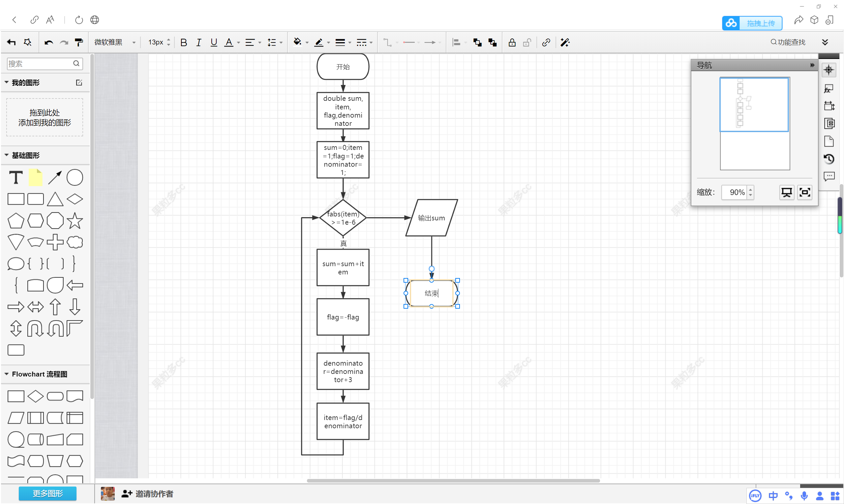Click the insert link icon in toolbar
The image size is (844, 504).
[546, 42]
